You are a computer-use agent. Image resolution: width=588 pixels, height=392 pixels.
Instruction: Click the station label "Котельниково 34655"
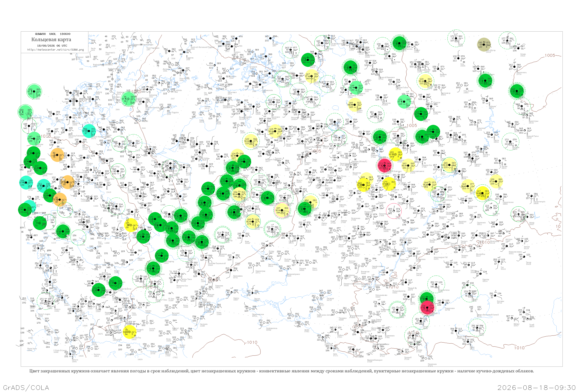[x=381, y=296]
